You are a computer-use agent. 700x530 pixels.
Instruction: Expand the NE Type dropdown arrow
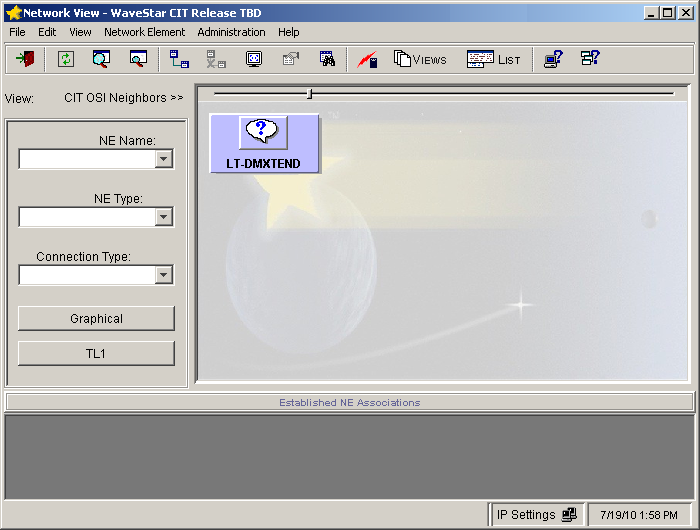164,217
